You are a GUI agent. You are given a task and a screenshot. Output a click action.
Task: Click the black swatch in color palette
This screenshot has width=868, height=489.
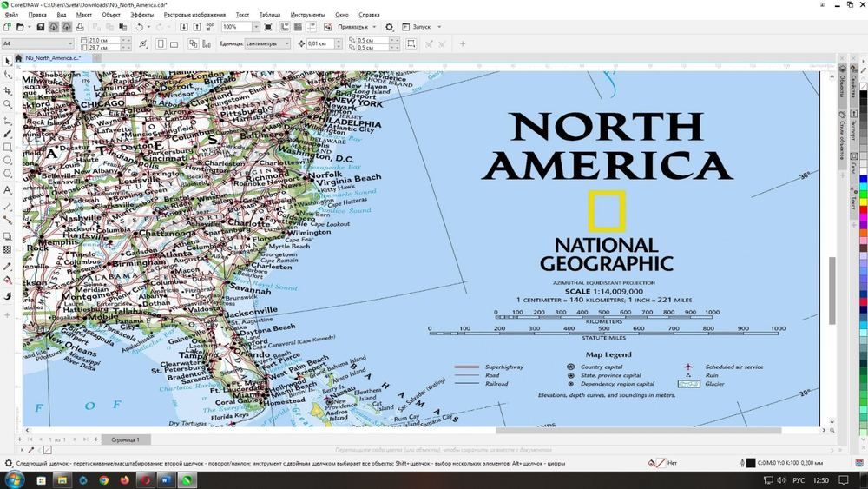click(x=863, y=96)
